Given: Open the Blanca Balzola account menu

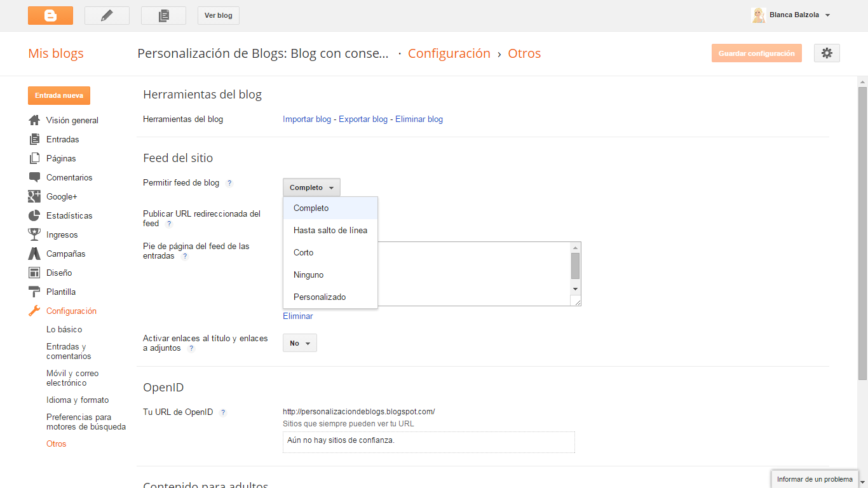Looking at the screenshot, I should click(791, 15).
